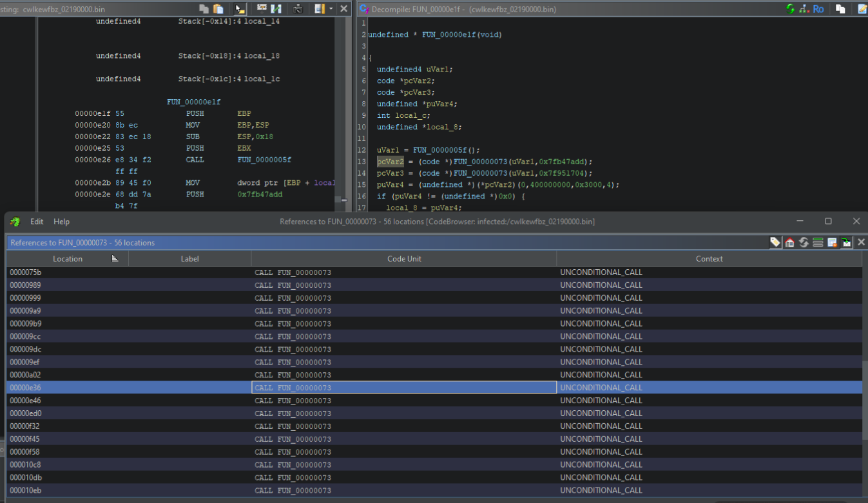Click the copy icon in Decompile toolbar
868x503 pixels.
tap(840, 9)
